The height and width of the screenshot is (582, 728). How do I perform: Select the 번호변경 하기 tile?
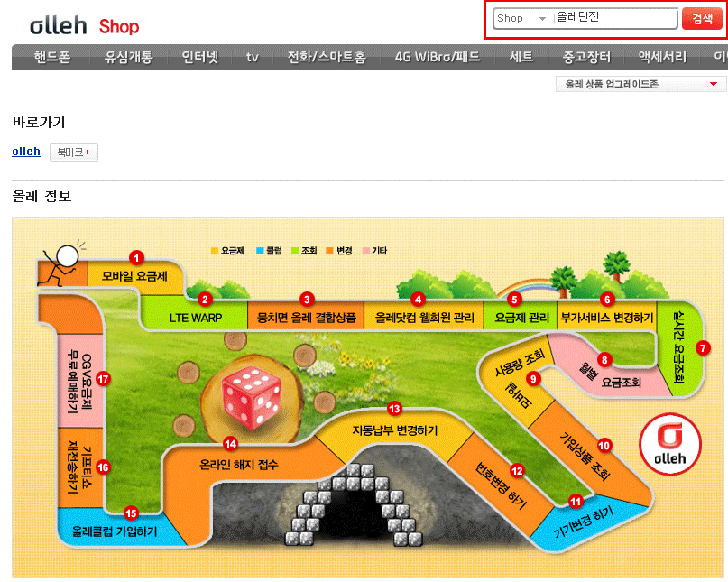click(501, 485)
